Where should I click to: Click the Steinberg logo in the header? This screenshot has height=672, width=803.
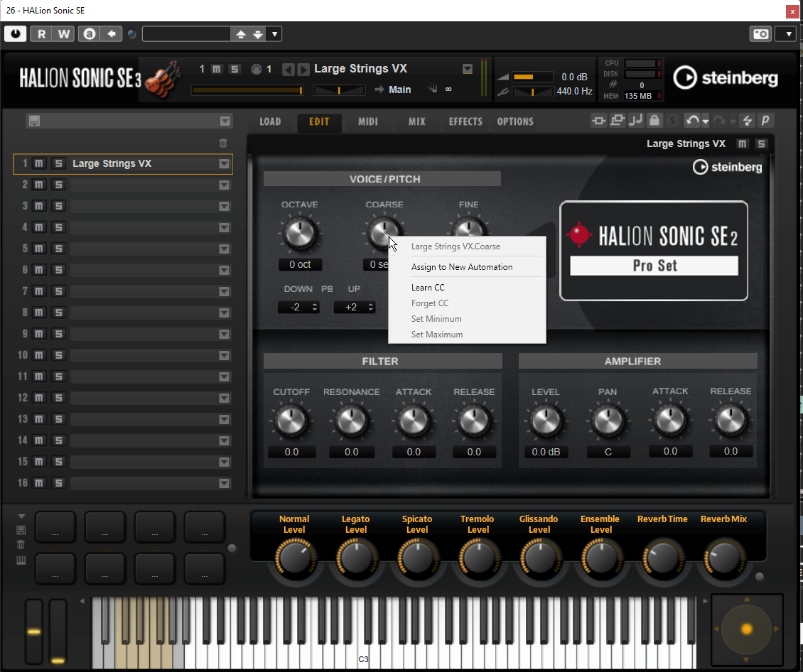[726, 78]
